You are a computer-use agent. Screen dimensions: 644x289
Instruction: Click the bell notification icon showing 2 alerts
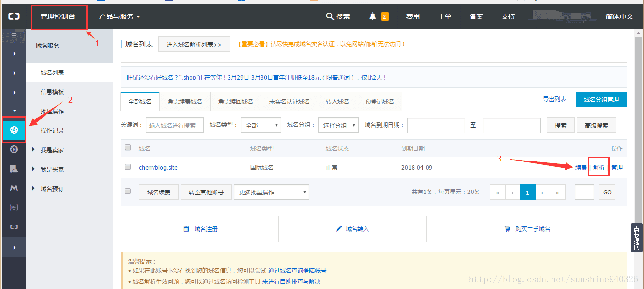(372, 16)
